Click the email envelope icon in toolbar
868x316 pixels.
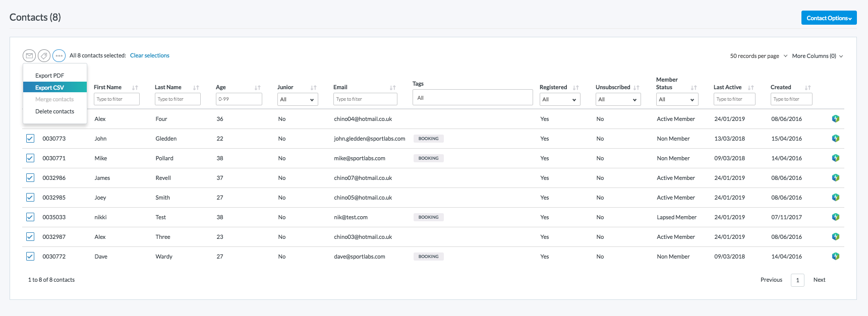[x=29, y=55]
